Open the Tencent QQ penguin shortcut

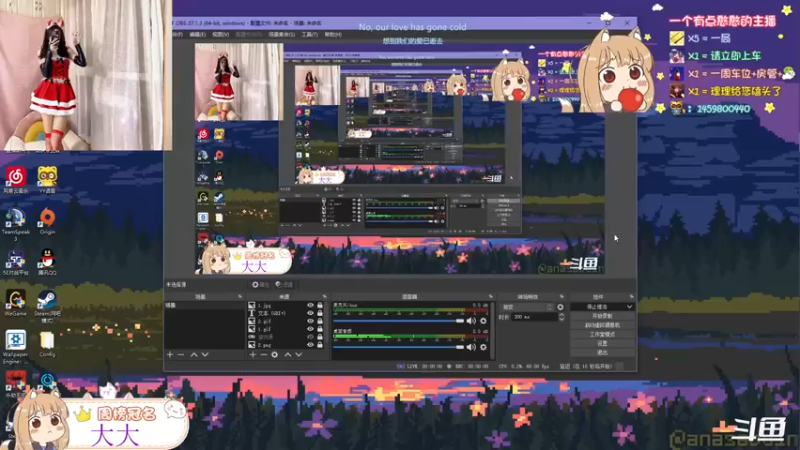coord(47,262)
